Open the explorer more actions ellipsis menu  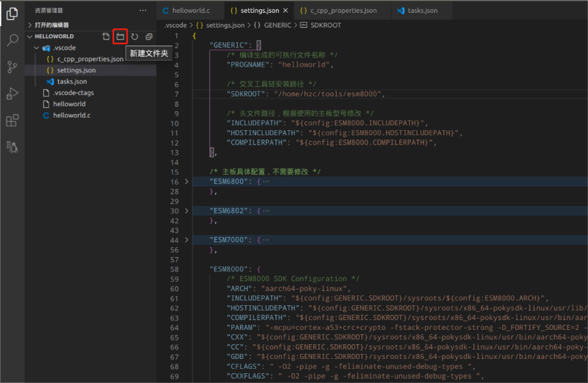click(x=143, y=11)
